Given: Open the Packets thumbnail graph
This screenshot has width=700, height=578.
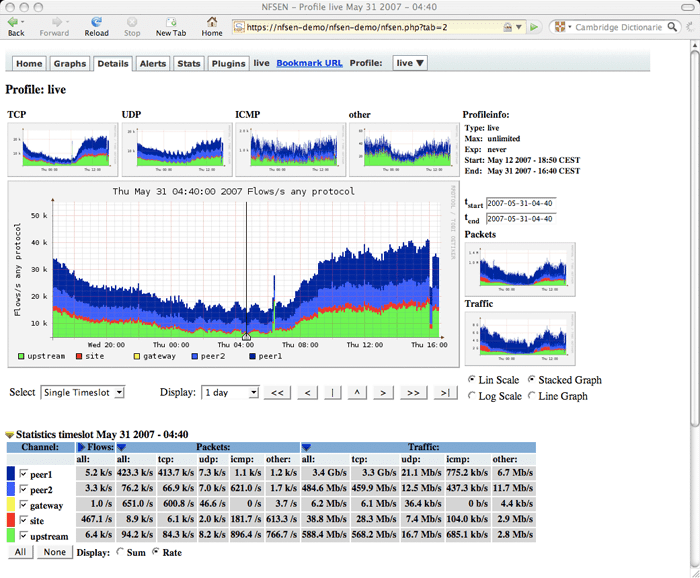Looking at the screenshot, I should (520, 269).
